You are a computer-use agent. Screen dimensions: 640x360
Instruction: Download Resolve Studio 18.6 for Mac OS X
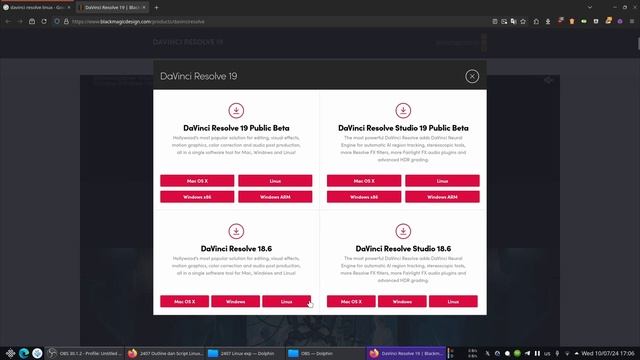coord(351,301)
